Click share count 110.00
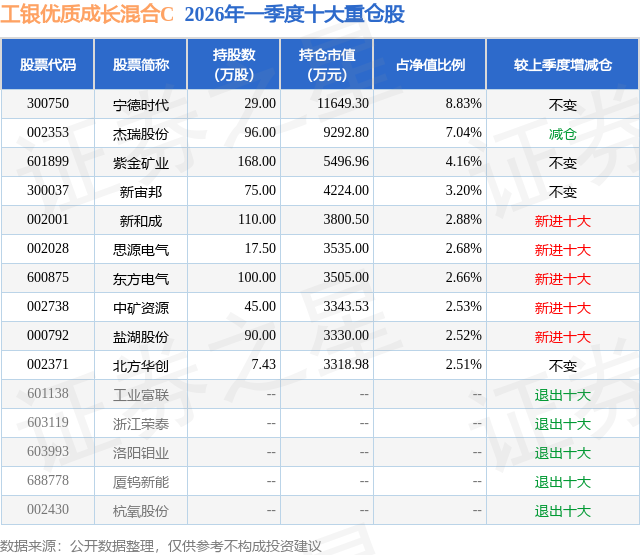Viewport: 640px width, 555px height. click(257, 220)
